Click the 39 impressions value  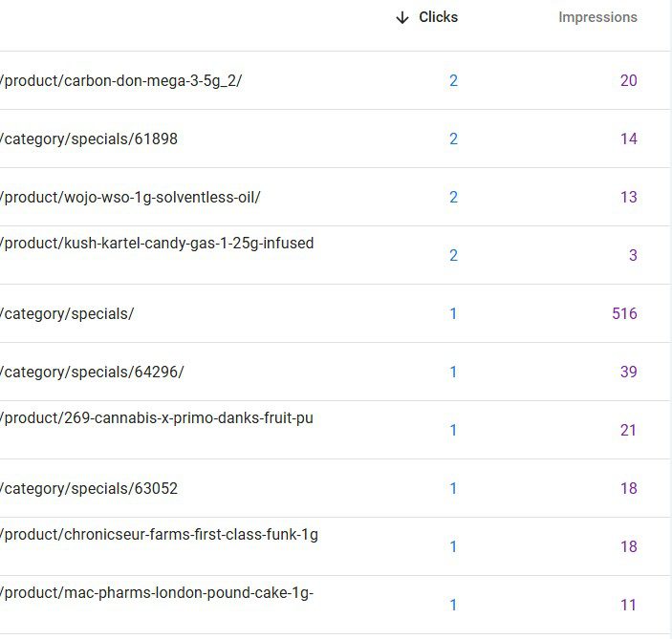628,372
